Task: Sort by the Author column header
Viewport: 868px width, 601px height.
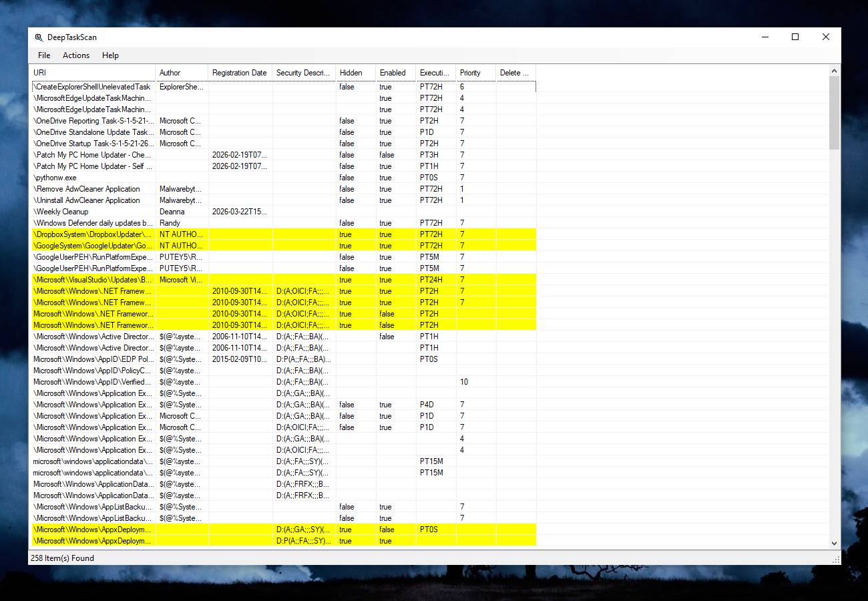Action: point(182,73)
